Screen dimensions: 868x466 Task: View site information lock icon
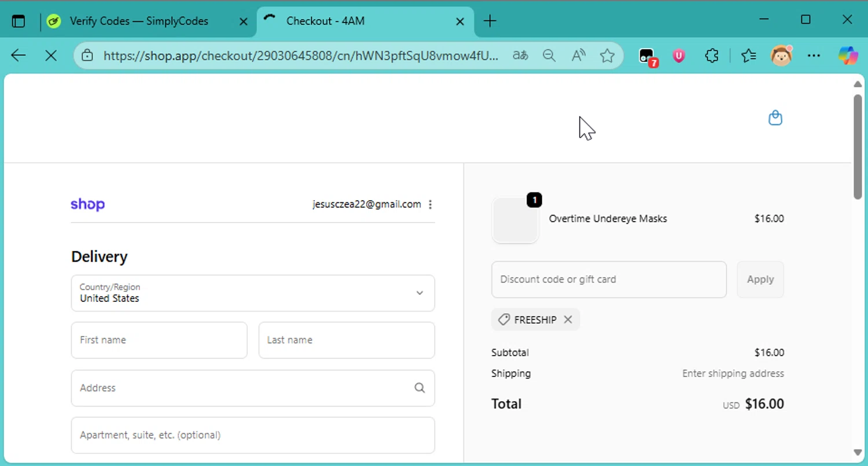point(87,56)
